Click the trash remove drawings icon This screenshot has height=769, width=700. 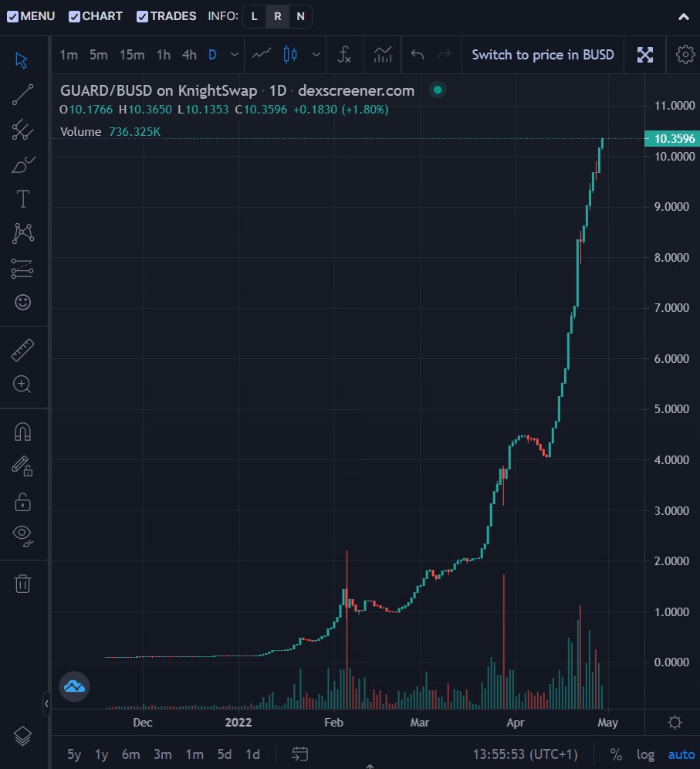click(x=22, y=583)
